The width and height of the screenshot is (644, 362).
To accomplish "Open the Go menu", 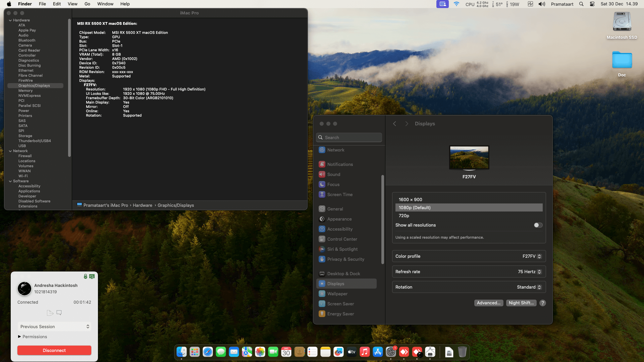I will [87, 4].
